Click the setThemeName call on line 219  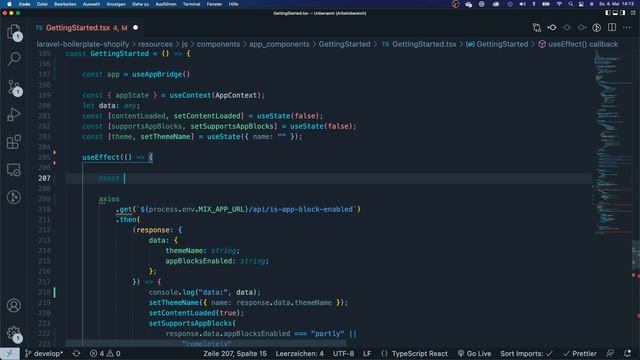click(x=173, y=302)
